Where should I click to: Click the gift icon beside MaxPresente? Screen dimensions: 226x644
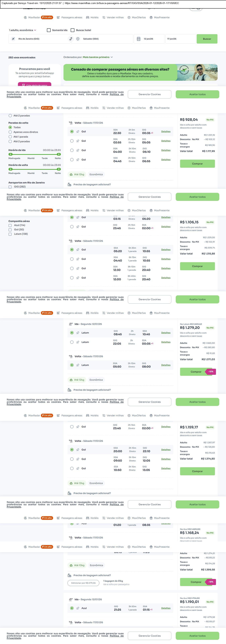point(151,17)
